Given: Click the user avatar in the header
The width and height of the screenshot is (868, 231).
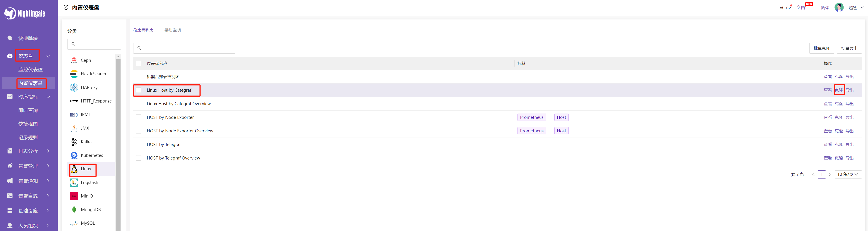Looking at the screenshot, I should point(839,7).
